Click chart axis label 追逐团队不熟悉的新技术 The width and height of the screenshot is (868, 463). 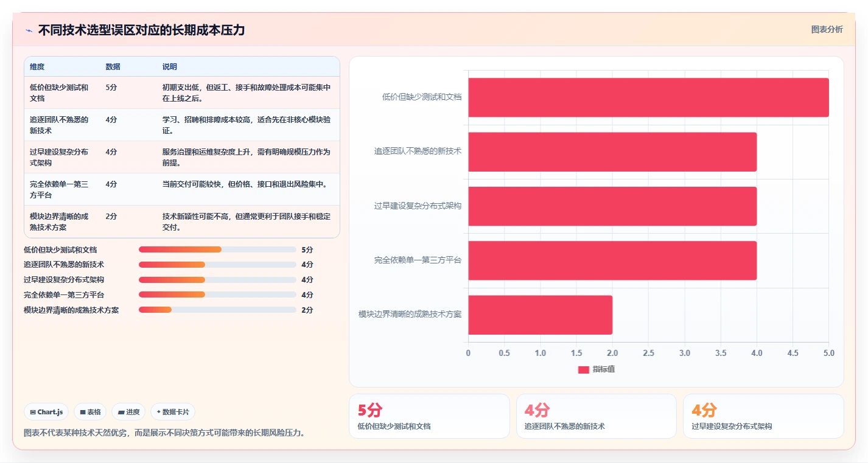[x=418, y=151]
